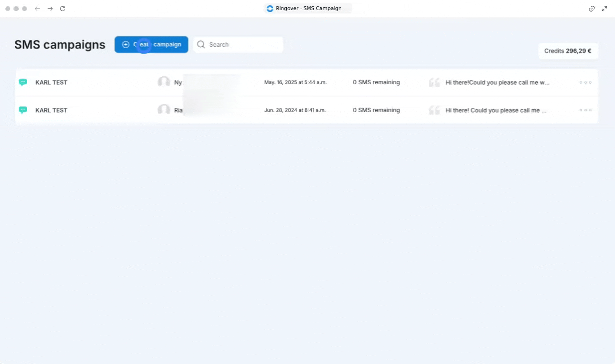Click message preview 'Hi there!Could you please call me w...'
615x364 pixels.
click(x=497, y=82)
